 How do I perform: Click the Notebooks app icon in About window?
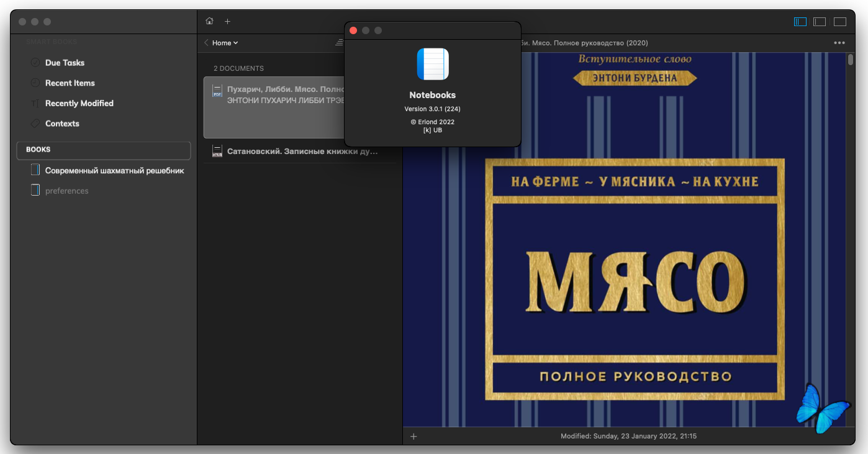tap(433, 64)
